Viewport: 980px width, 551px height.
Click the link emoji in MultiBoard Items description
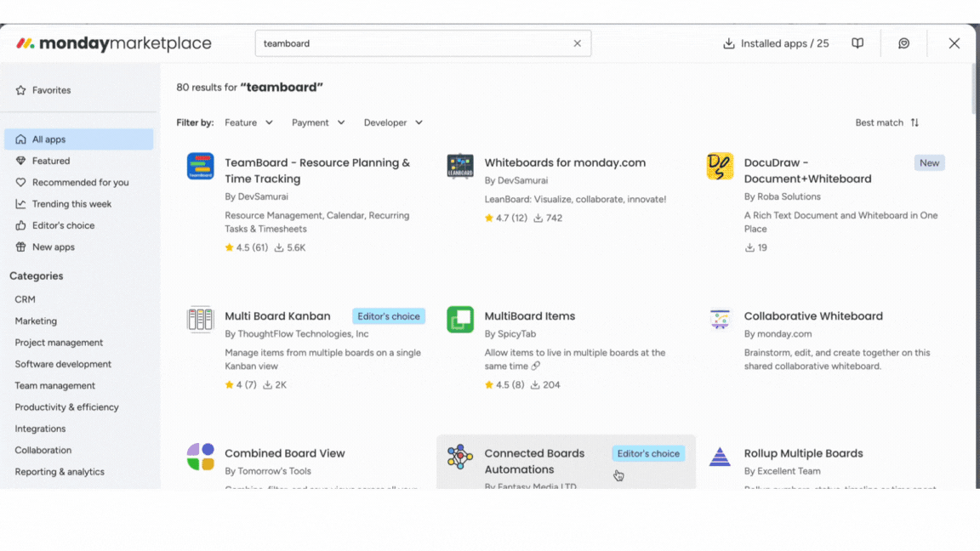[x=536, y=366]
